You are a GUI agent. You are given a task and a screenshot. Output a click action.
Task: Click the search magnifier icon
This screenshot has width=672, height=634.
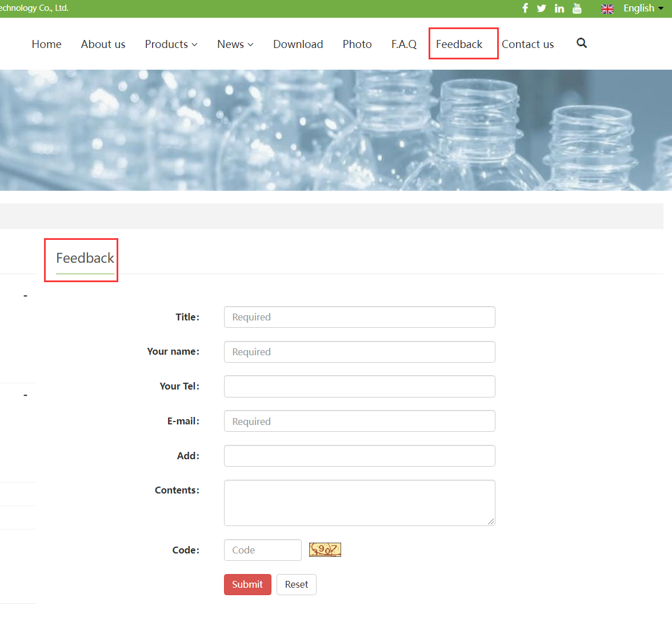(582, 43)
